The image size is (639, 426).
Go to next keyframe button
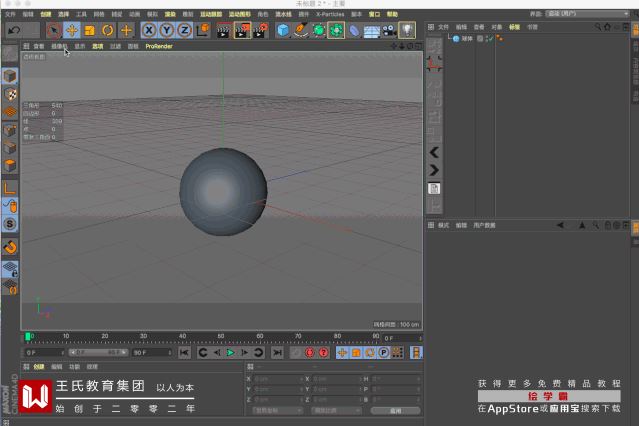[259, 353]
